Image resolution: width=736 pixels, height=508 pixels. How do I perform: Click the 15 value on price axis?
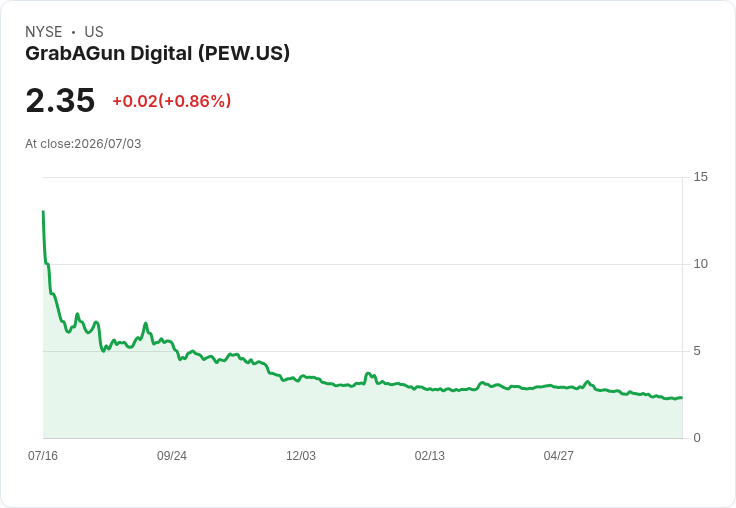click(700, 177)
